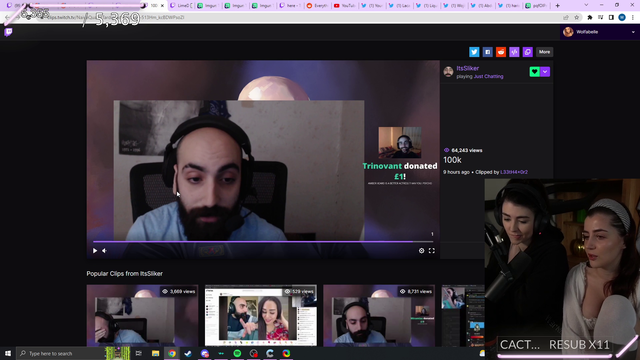Toggle fullscreen on the video player
640x360 pixels.
click(x=432, y=251)
